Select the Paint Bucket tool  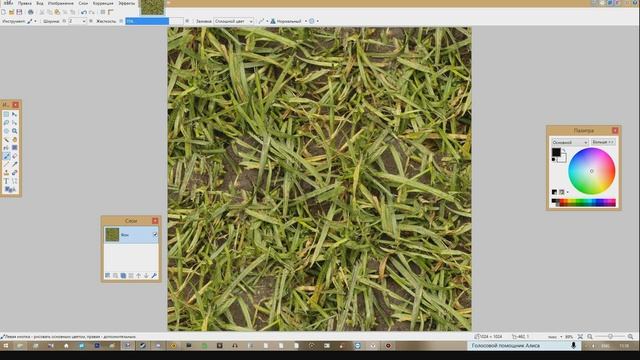pos(6,147)
